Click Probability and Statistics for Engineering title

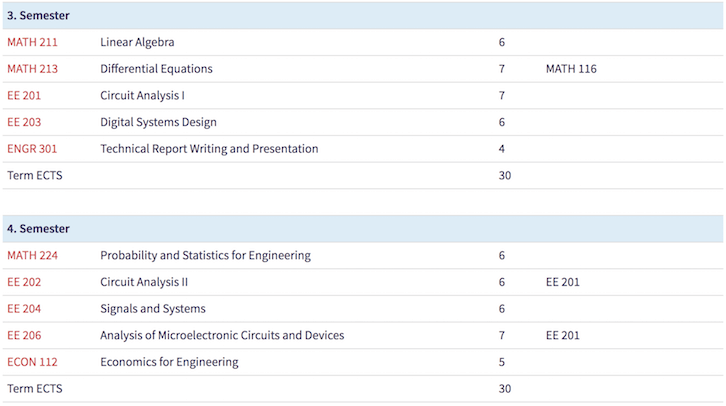tap(205, 255)
